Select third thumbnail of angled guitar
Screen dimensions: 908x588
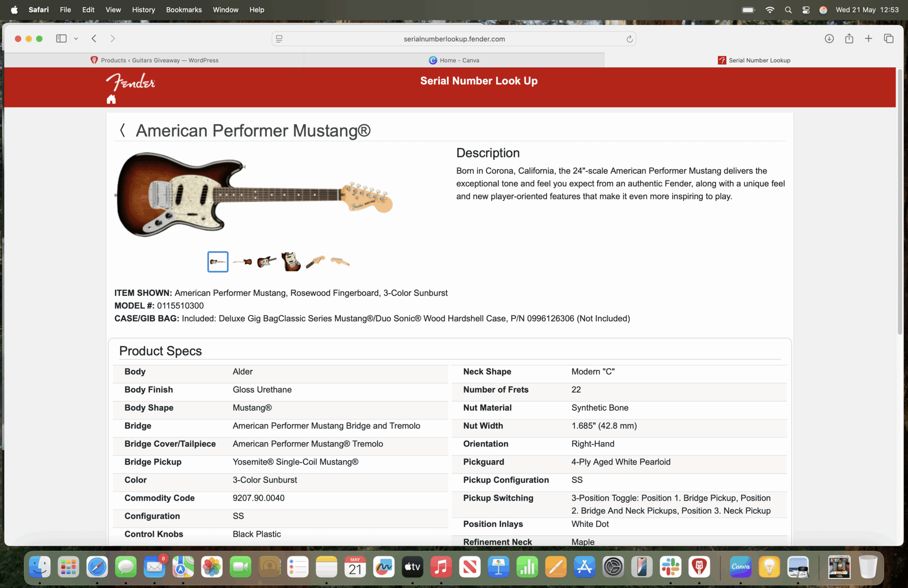tap(266, 262)
